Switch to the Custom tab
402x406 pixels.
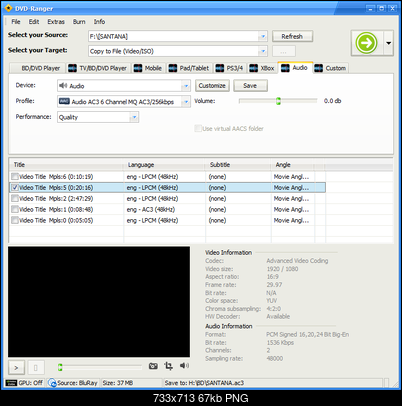point(331,68)
